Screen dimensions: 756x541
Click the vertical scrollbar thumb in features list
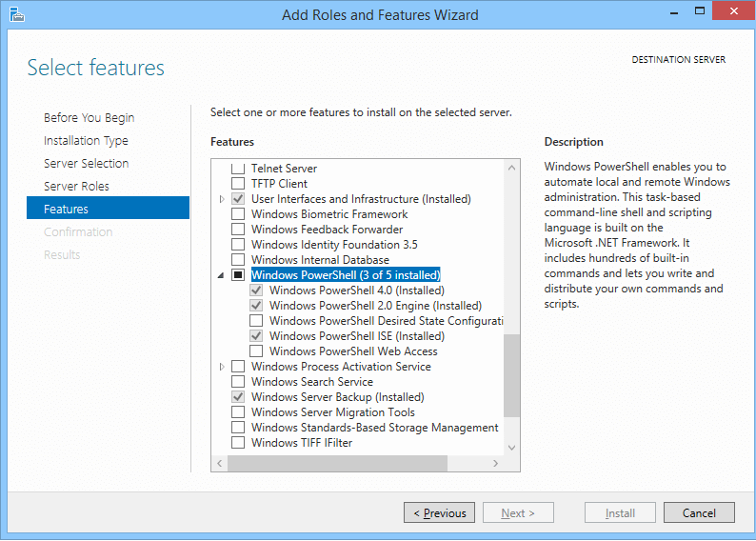point(511,375)
